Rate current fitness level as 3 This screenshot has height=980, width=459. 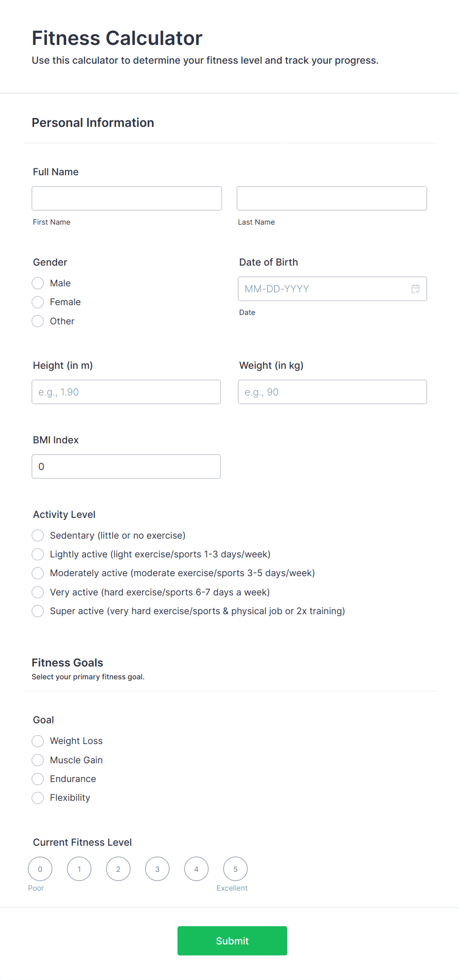click(157, 869)
